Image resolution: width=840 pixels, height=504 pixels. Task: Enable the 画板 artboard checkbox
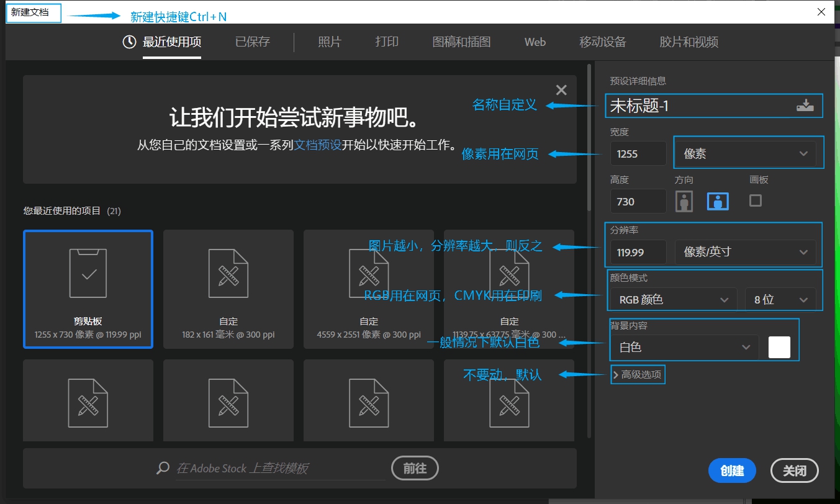(756, 200)
